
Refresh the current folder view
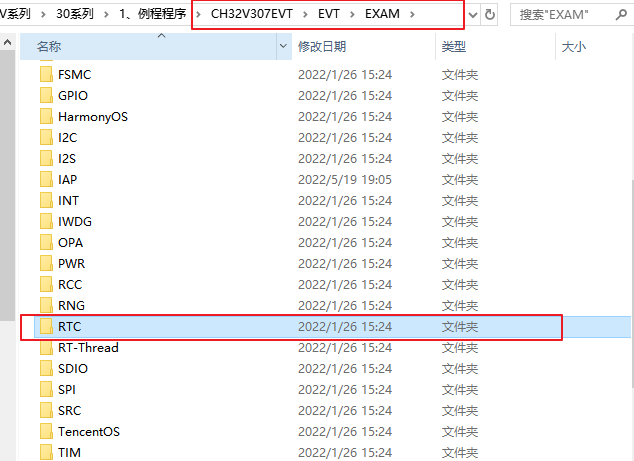coord(490,15)
